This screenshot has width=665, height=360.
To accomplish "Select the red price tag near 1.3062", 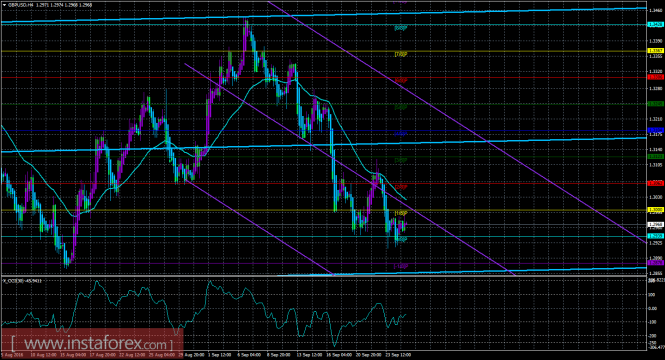I will click(x=656, y=183).
